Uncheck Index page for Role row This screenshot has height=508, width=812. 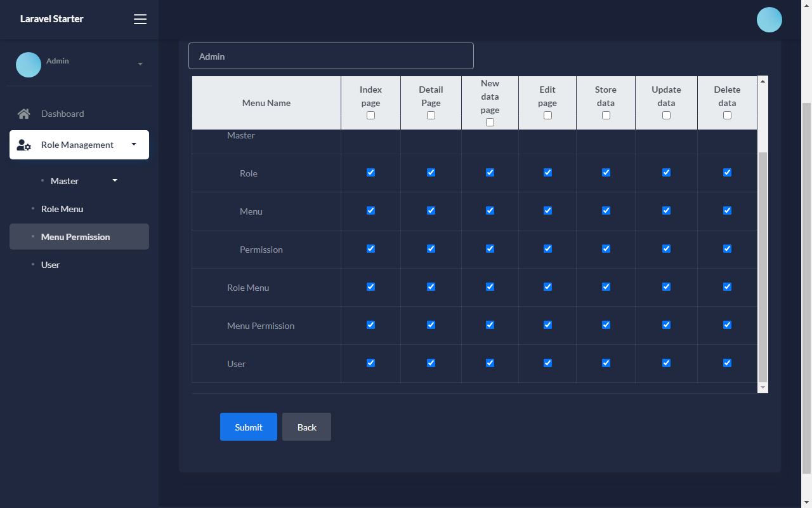pyautogui.click(x=370, y=172)
